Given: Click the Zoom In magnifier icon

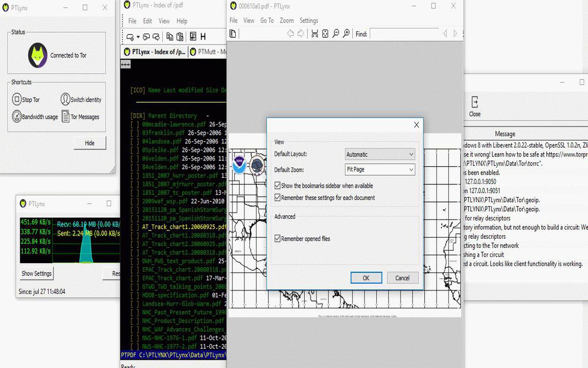Looking at the screenshot, I should 346,34.
